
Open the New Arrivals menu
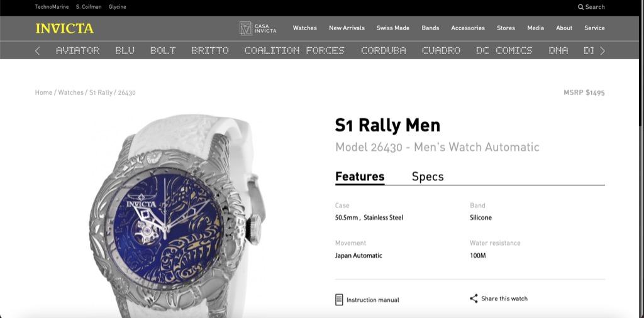(x=347, y=28)
